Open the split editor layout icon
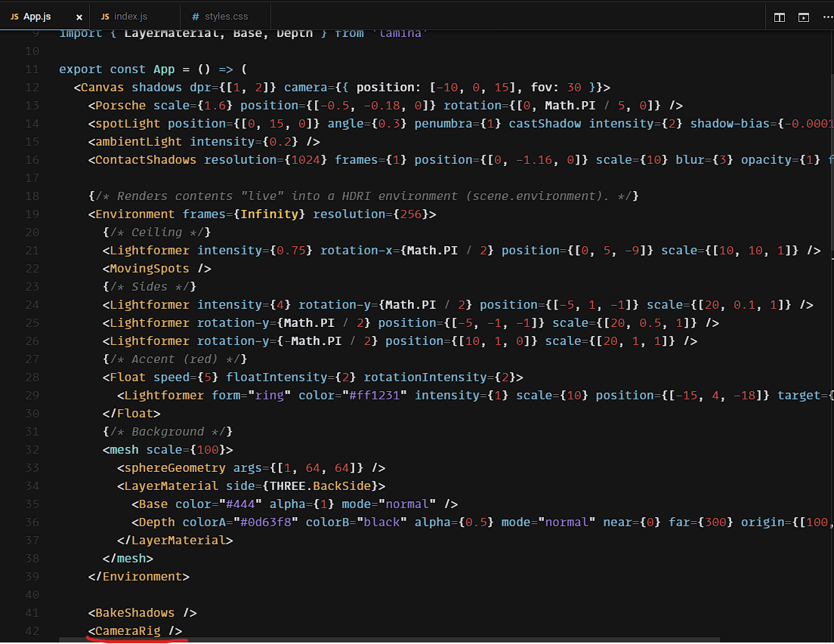This screenshot has width=834, height=644. click(x=780, y=17)
